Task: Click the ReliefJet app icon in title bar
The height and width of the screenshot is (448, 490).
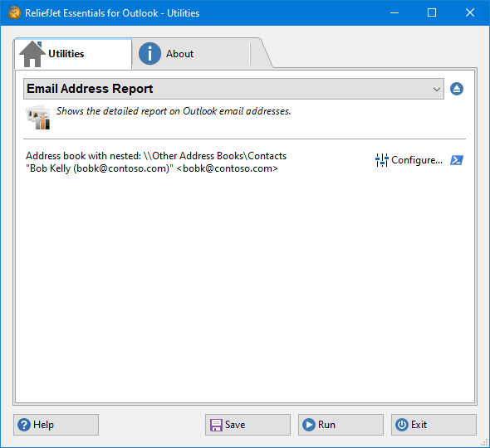Action: pos(14,12)
